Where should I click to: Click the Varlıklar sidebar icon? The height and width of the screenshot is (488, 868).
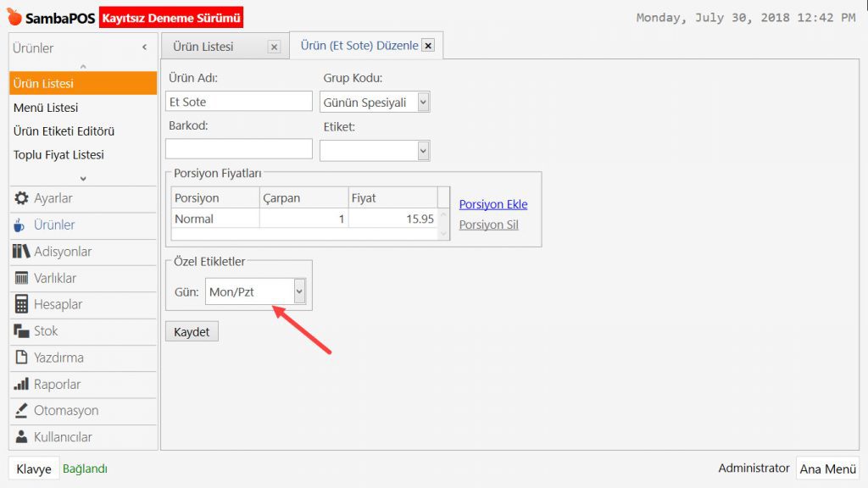click(x=22, y=278)
